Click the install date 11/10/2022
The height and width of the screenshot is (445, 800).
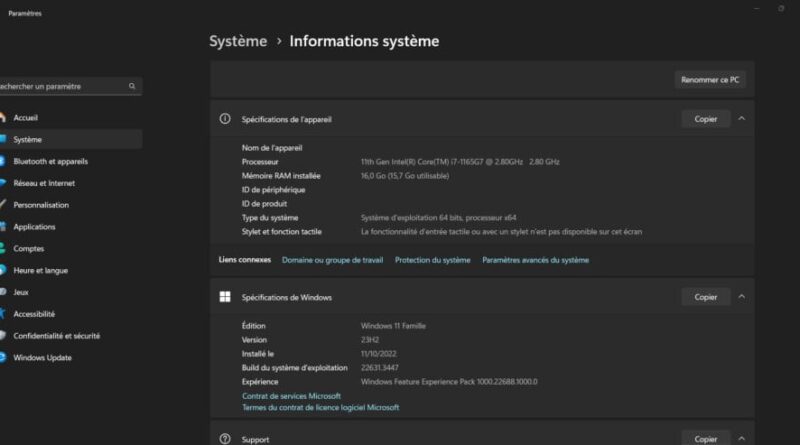tap(379, 354)
